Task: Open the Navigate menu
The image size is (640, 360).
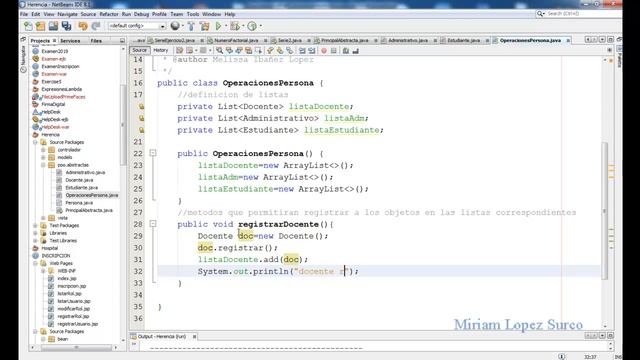Action: point(67,14)
